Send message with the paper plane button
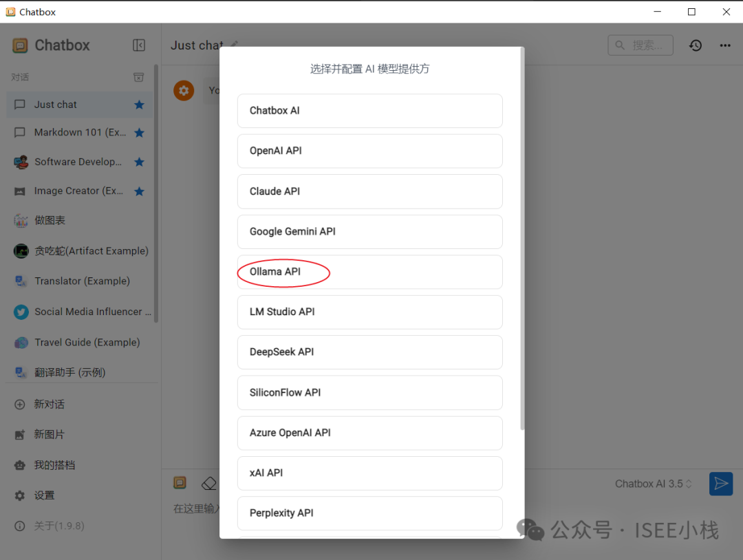 [721, 484]
